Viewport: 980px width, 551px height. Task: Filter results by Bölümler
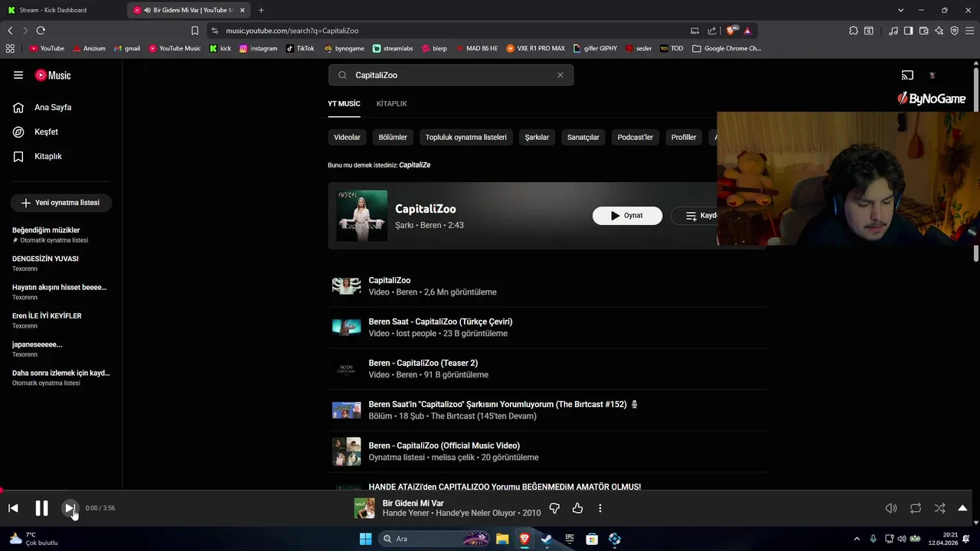(393, 137)
